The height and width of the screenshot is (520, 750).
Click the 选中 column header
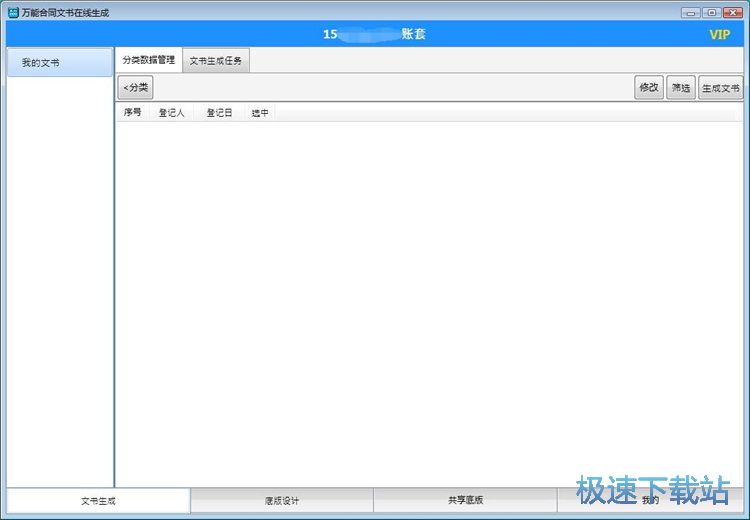(260, 112)
